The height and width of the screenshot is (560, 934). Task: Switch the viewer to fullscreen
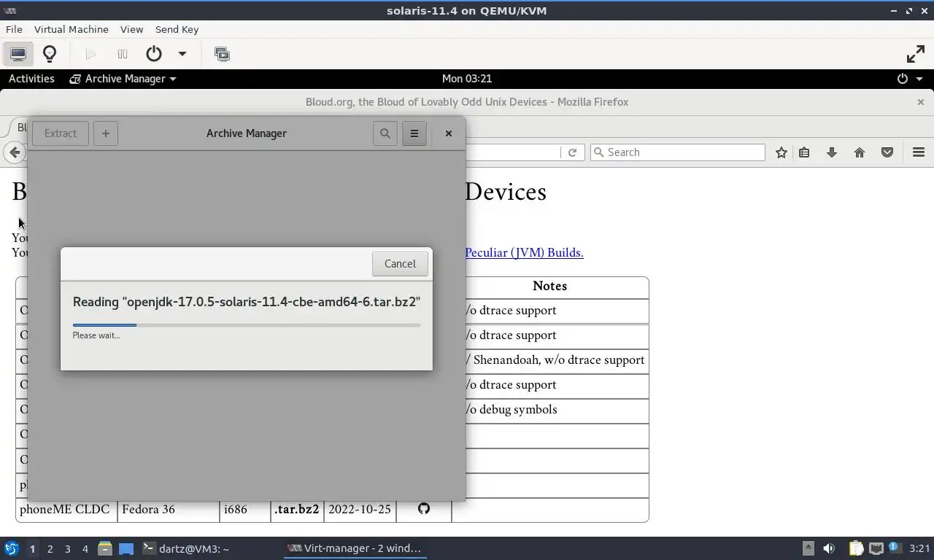point(915,54)
